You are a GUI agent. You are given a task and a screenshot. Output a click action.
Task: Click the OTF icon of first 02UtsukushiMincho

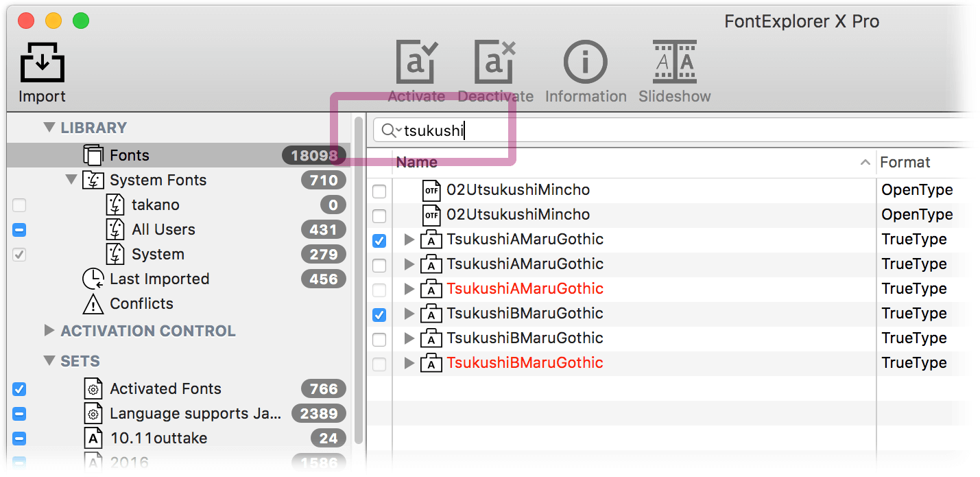[431, 190]
